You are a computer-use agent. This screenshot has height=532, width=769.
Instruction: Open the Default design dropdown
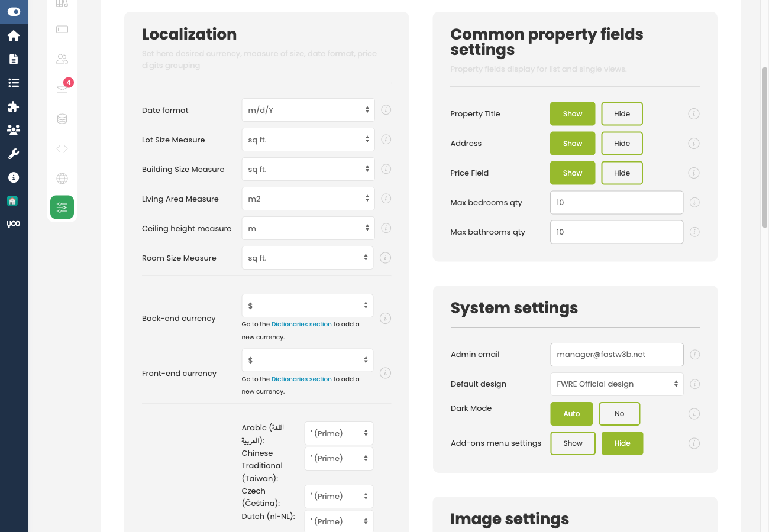point(616,384)
